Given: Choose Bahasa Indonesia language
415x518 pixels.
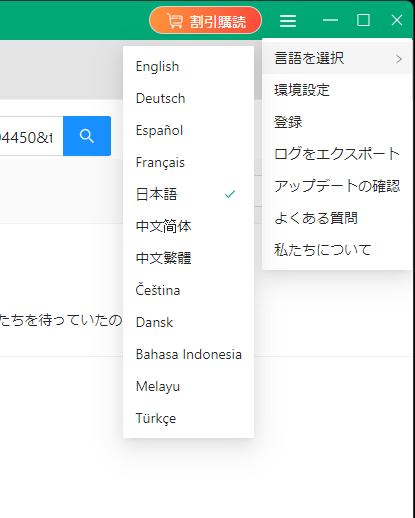Looking at the screenshot, I should (188, 354).
